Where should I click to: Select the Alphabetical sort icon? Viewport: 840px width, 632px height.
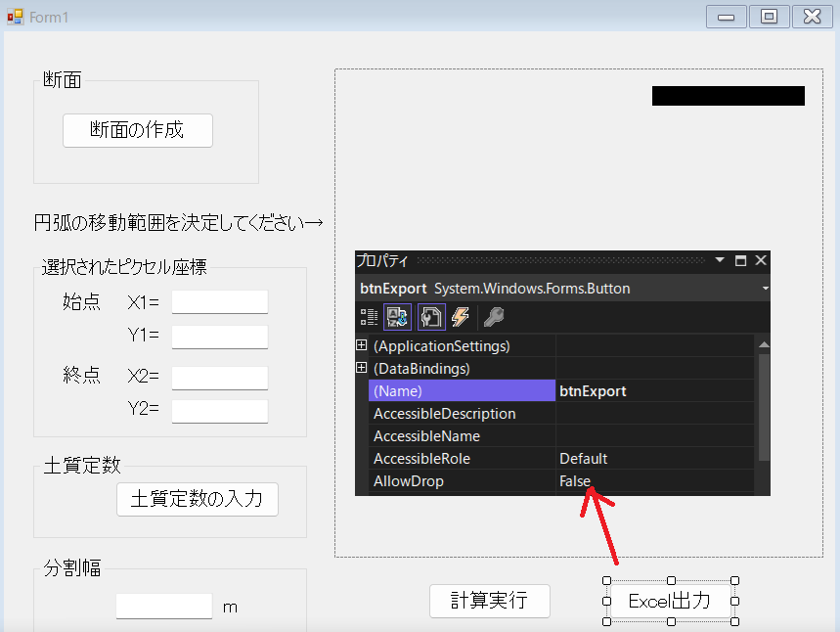tap(398, 317)
